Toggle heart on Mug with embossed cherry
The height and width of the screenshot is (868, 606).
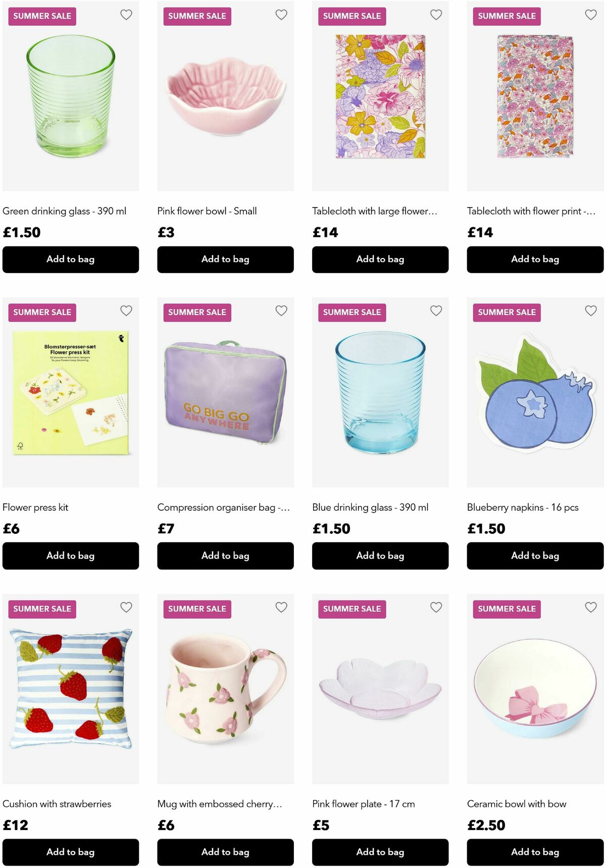click(281, 607)
